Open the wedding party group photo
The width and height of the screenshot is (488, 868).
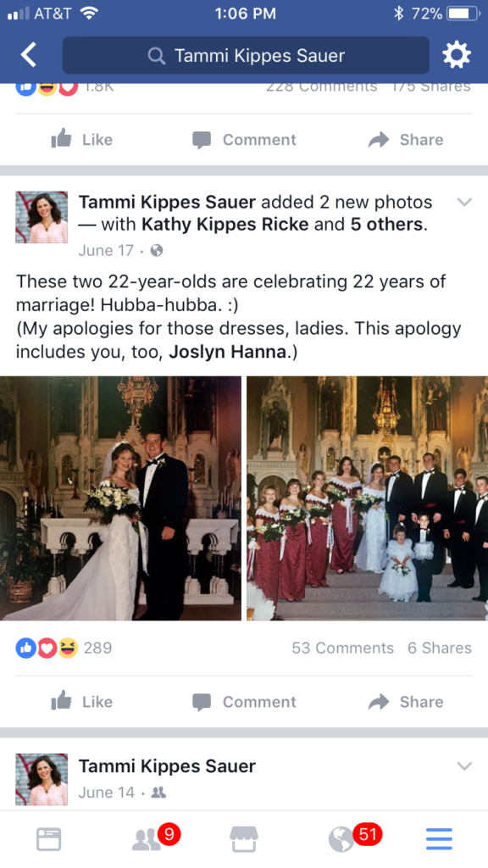click(x=368, y=498)
